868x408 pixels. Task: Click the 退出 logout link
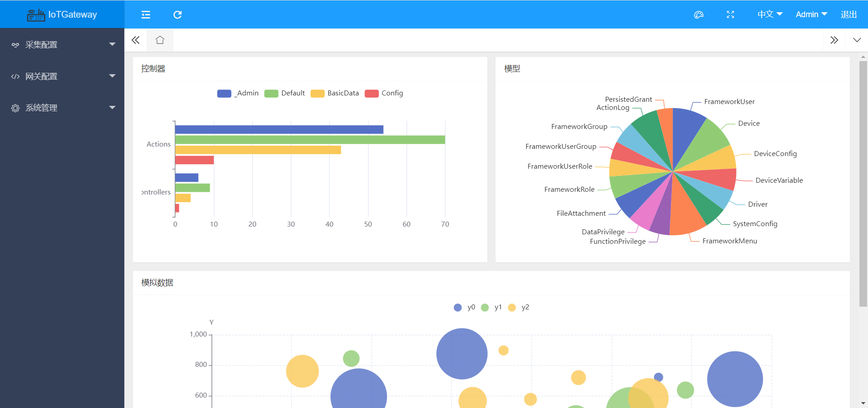click(x=849, y=14)
